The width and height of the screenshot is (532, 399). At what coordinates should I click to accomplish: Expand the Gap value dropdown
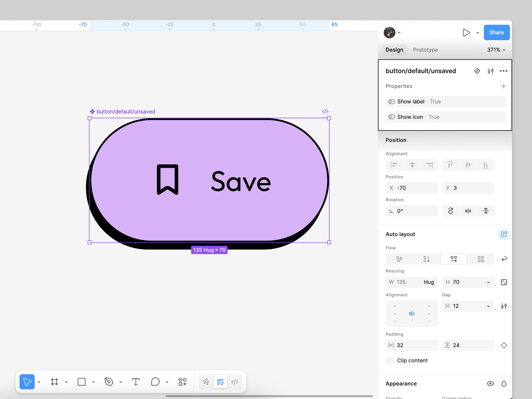click(x=488, y=306)
